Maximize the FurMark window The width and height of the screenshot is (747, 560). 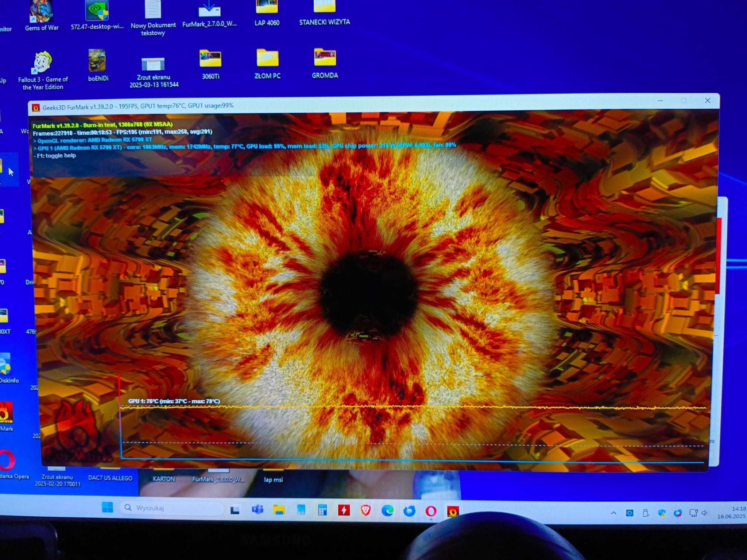coord(684,101)
